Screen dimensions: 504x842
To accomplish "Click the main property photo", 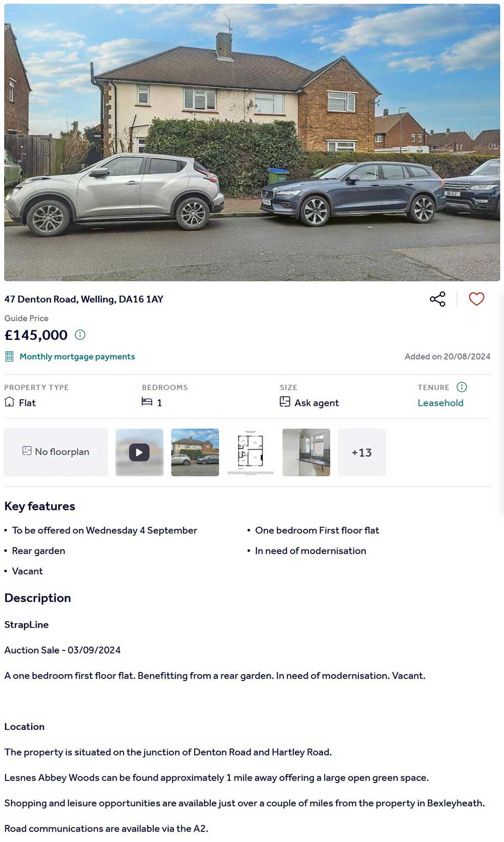I will click(252, 142).
